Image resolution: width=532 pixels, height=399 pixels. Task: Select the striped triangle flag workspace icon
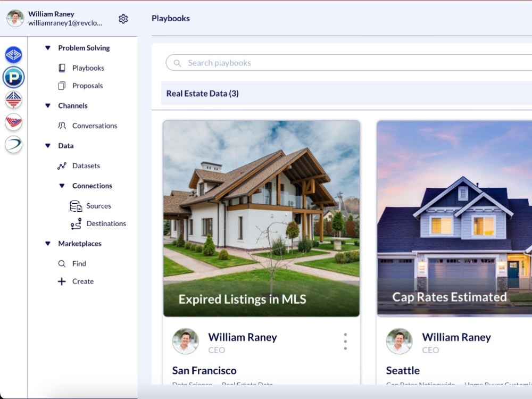(14, 99)
